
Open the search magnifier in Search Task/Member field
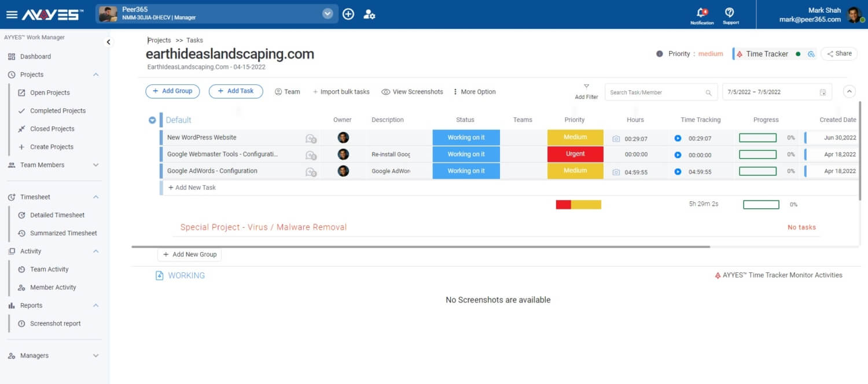711,91
